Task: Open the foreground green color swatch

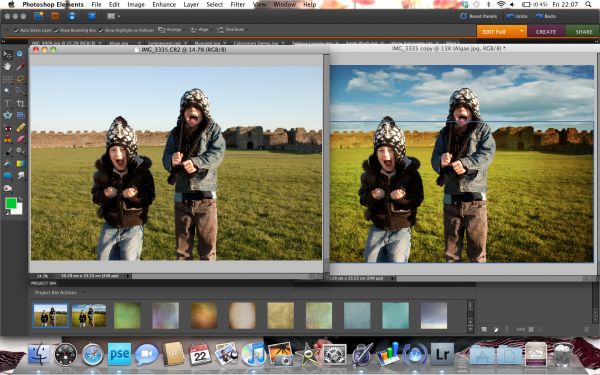Action: coord(11,203)
